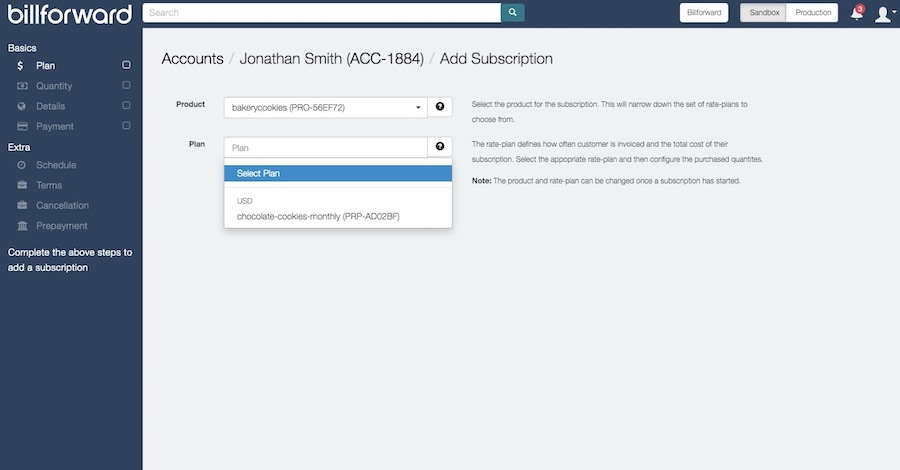Open the Terms extra section
This screenshot has height=470, width=900.
49,185
